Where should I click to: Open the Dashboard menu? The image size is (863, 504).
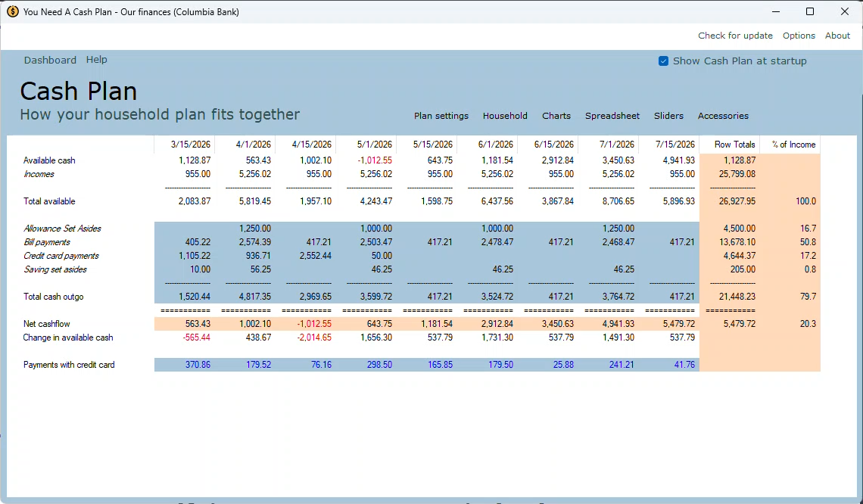click(50, 60)
